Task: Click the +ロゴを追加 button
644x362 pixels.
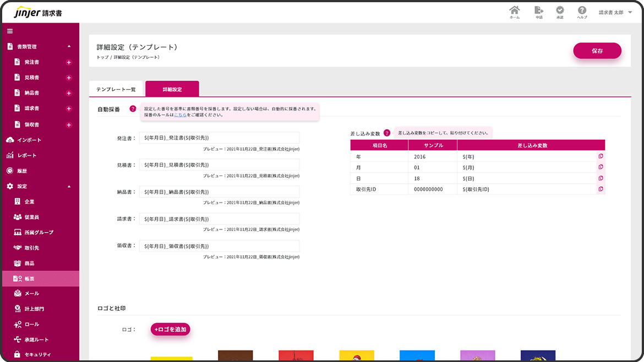Action: 170,330
